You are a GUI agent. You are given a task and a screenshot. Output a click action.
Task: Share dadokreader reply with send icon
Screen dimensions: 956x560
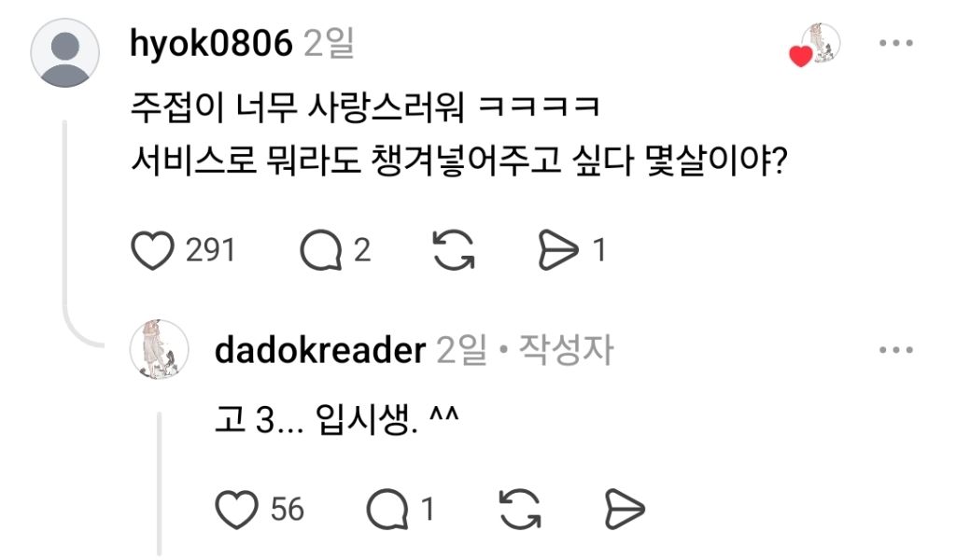click(x=625, y=510)
